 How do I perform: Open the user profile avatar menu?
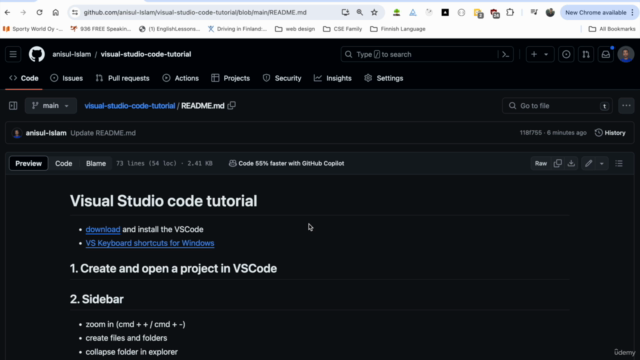(626, 54)
